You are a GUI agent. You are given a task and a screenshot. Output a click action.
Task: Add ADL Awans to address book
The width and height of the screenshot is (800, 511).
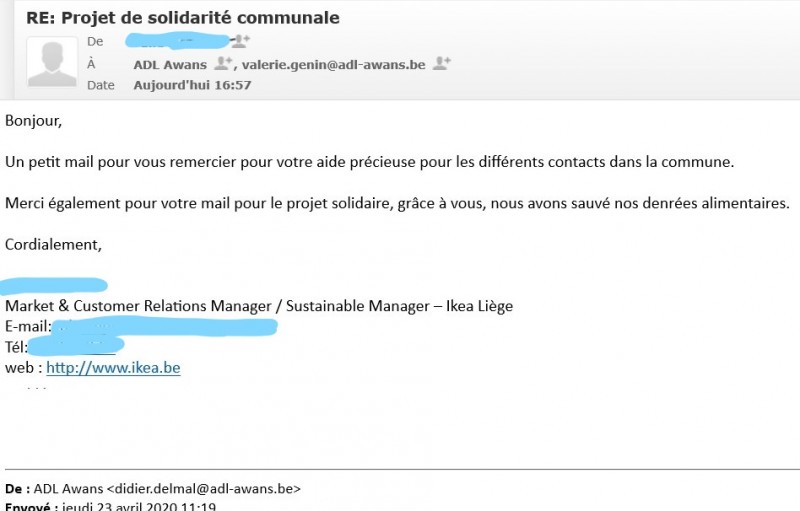pyautogui.click(x=222, y=63)
